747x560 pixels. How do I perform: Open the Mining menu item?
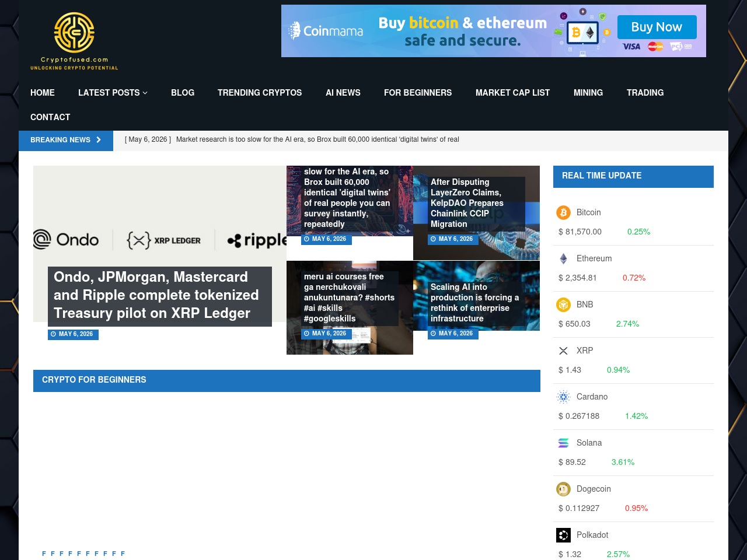point(588,93)
